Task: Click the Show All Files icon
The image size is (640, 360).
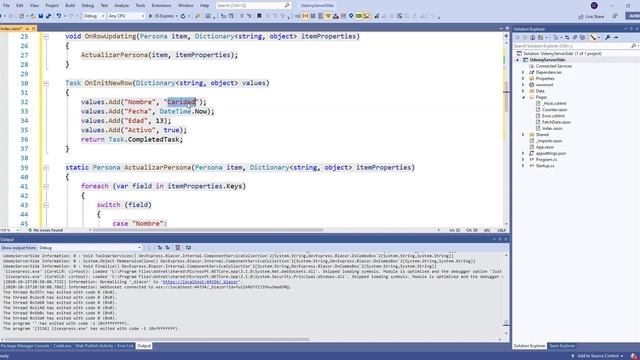Action: (x=582, y=38)
